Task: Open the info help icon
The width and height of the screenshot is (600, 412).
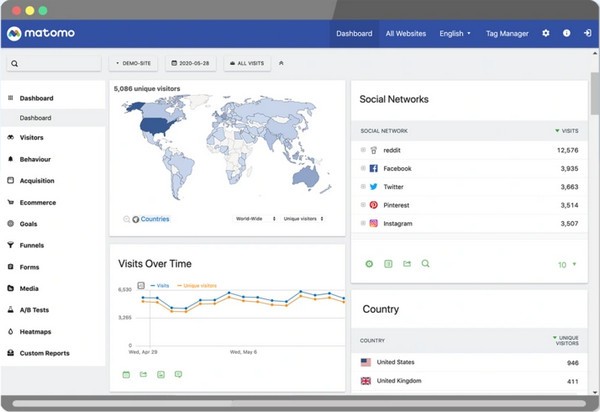Action: pyautogui.click(x=566, y=33)
